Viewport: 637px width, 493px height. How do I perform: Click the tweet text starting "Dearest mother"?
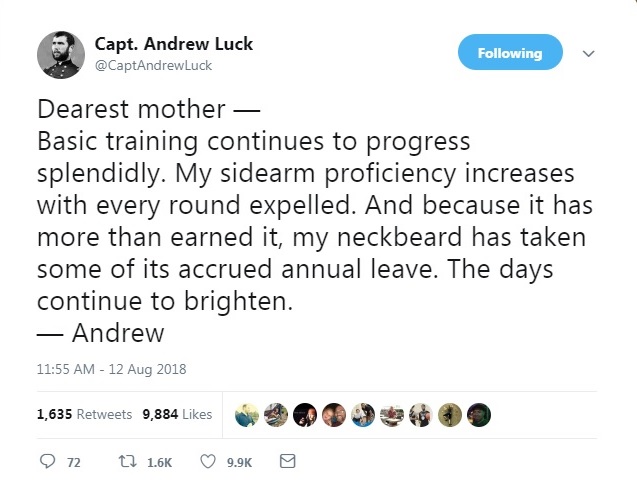(x=300, y=220)
